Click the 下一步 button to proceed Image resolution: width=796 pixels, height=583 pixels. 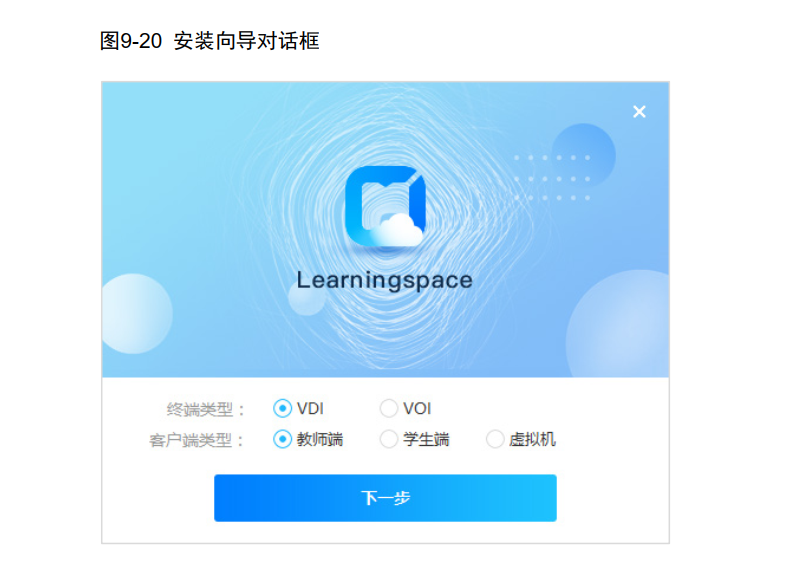coord(385,498)
